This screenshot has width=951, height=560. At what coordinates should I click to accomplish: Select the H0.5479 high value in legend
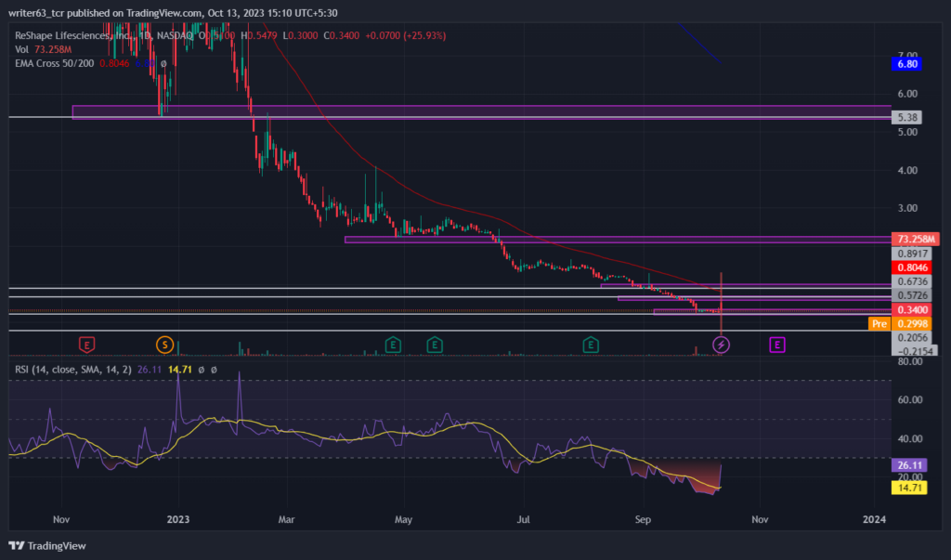point(259,36)
